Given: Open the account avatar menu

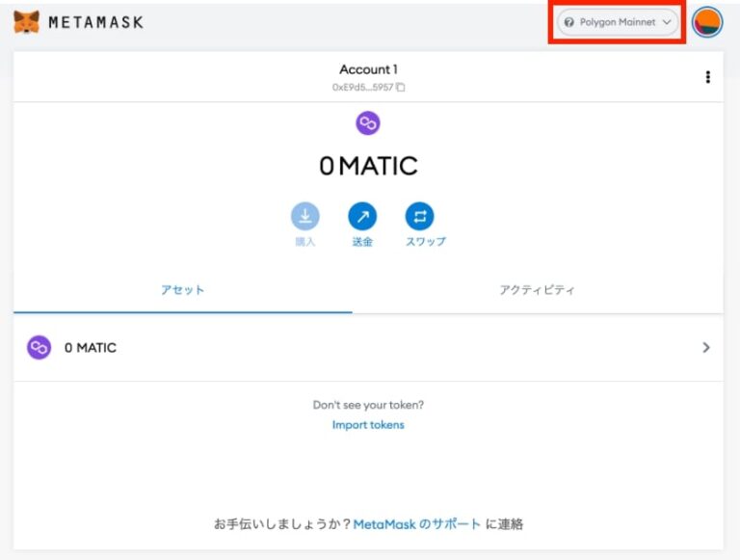Looking at the screenshot, I should click(x=707, y=21).
